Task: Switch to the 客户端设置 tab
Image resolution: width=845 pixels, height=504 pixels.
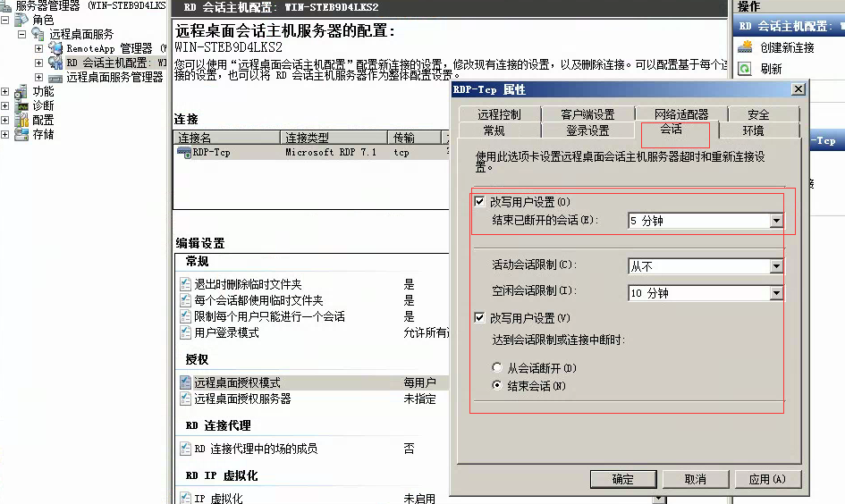Action: pyautogui.click(x=587, y=114)
